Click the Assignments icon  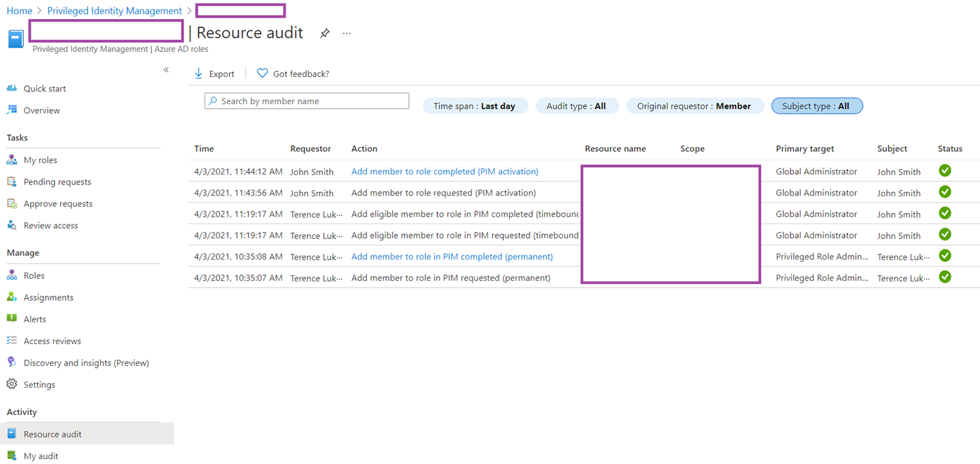pos(12,297)
